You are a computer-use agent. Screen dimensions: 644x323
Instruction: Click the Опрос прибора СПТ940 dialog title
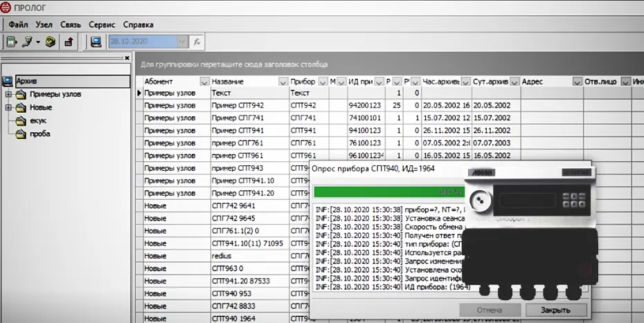373,169
